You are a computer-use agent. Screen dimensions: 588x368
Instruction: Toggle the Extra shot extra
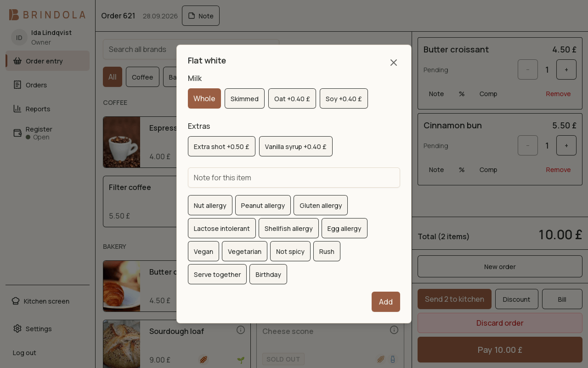221,146
